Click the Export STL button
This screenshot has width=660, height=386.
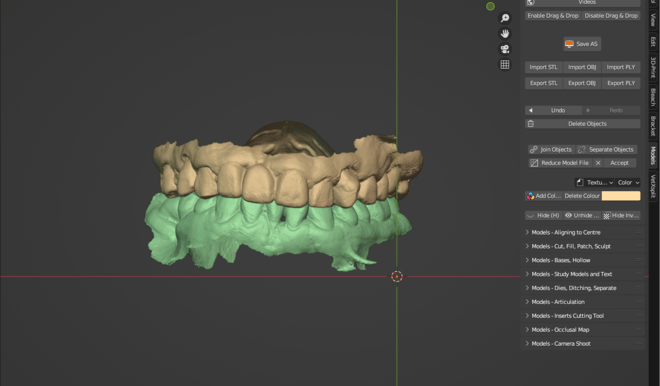click(543, 83)
